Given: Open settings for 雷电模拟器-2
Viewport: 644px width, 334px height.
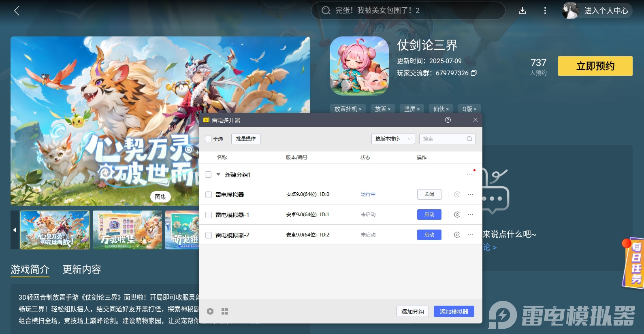Looking at the screenshot, I should 457,235.
